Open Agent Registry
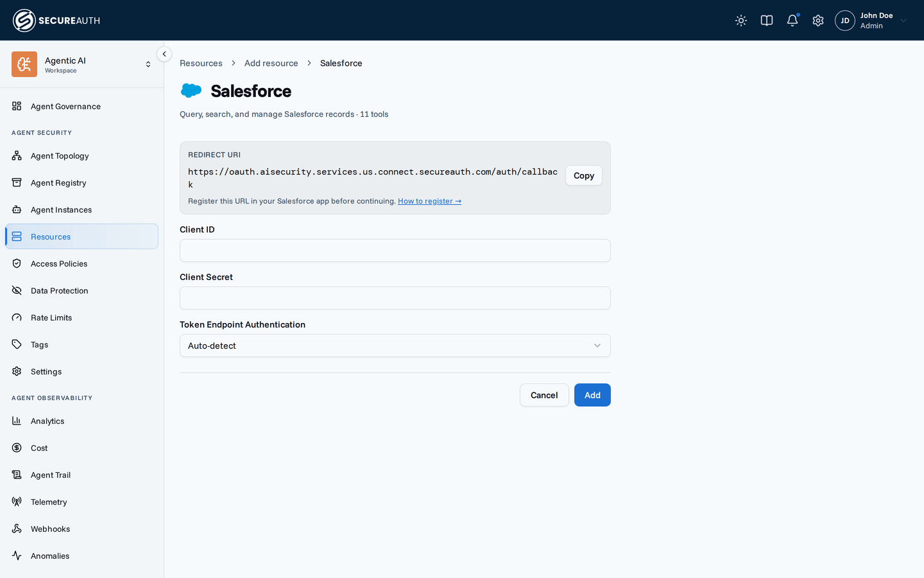Image resolution: width=924 pixels, height=578 pixels. click(81, 182)
